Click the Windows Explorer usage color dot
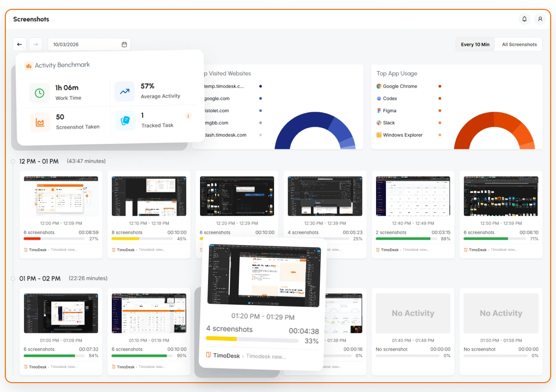Screen dimensions: 556x392 pyautogui.click(x=440, y=135)
